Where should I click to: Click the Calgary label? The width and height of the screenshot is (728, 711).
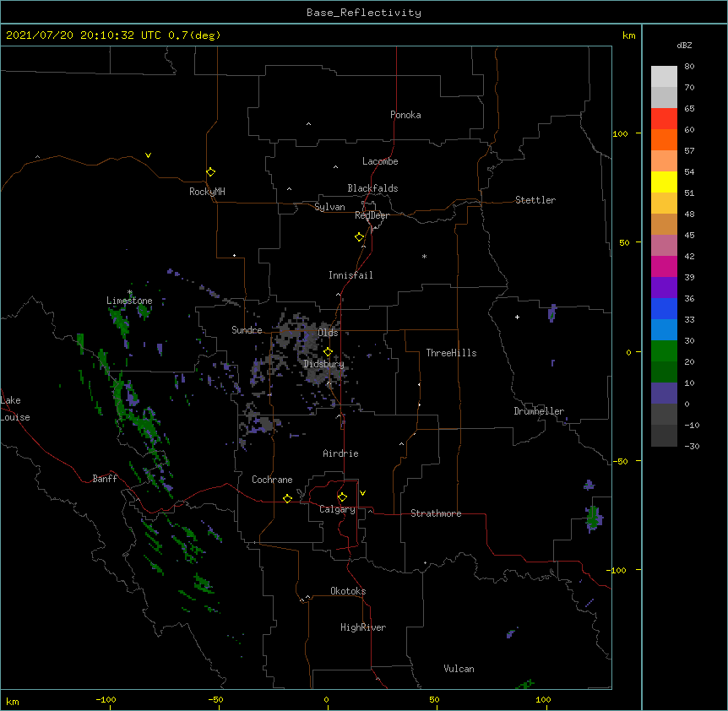(x=337, y=509)
